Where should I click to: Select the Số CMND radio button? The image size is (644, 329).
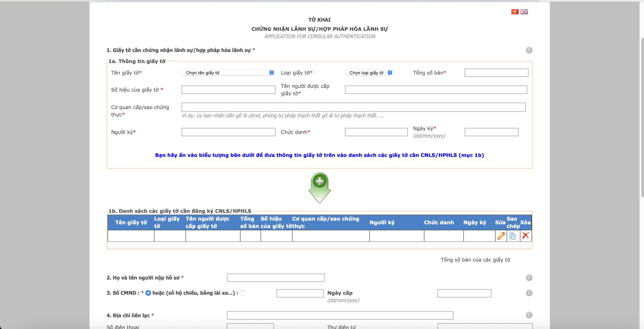(x=148, y=293)
